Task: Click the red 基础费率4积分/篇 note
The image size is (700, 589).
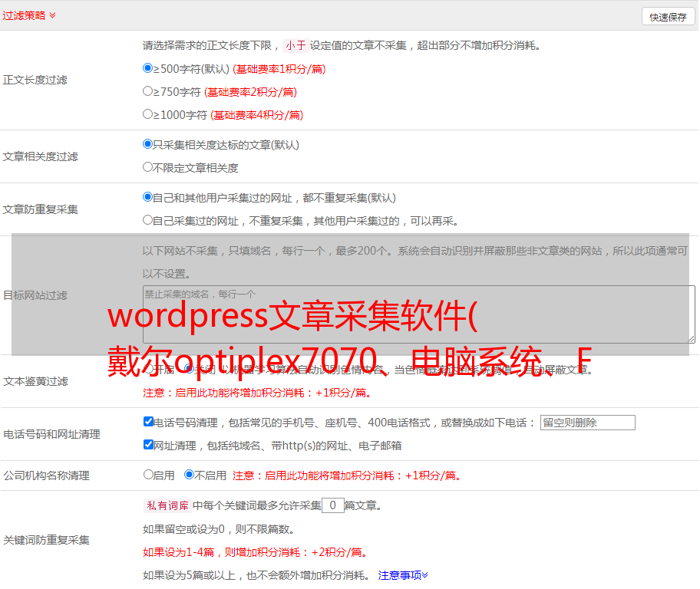Action: click(x=256, y=115)
